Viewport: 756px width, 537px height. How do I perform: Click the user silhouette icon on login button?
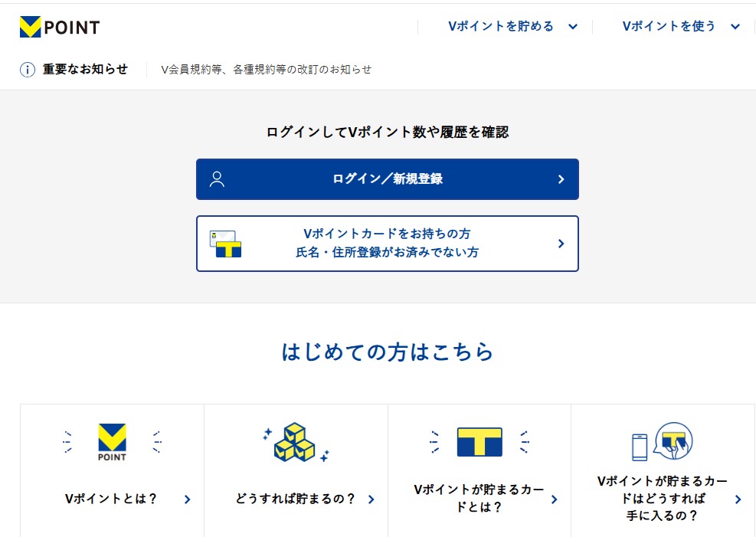pyautogui.click(x=217, y=179)
